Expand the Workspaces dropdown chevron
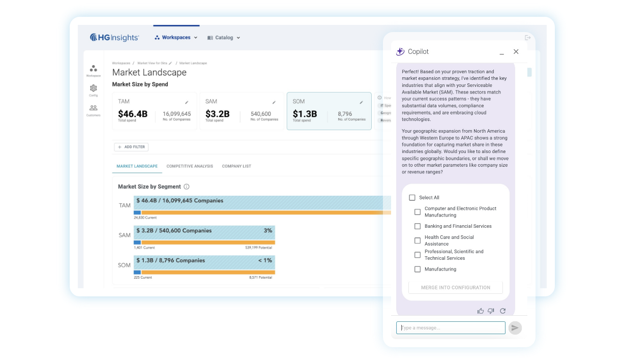Screen dimensions: 624x364 point(196,38)
